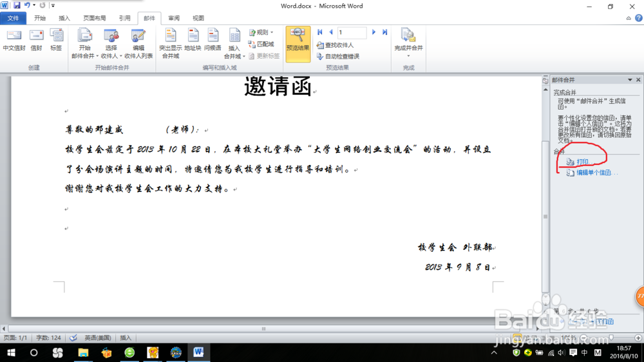644x362 pixels.
Task: Open Start Mail Merge menu
Action: [x=84, y=44]
